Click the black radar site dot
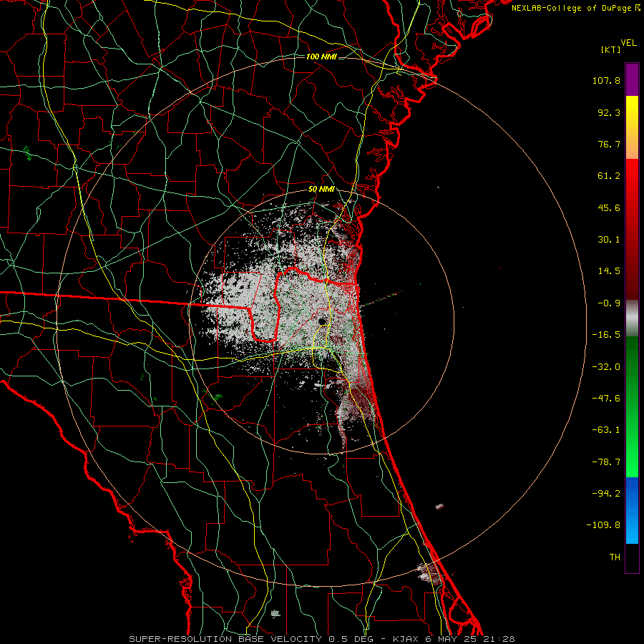The width and height of the screenshot is (644, 644). (x=321, y=321)
